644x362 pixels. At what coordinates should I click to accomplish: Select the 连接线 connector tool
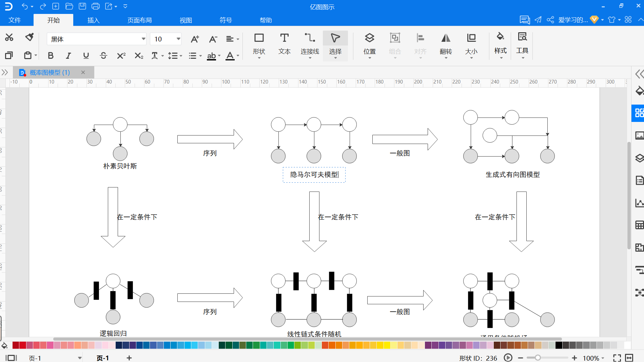coord(310,45)
